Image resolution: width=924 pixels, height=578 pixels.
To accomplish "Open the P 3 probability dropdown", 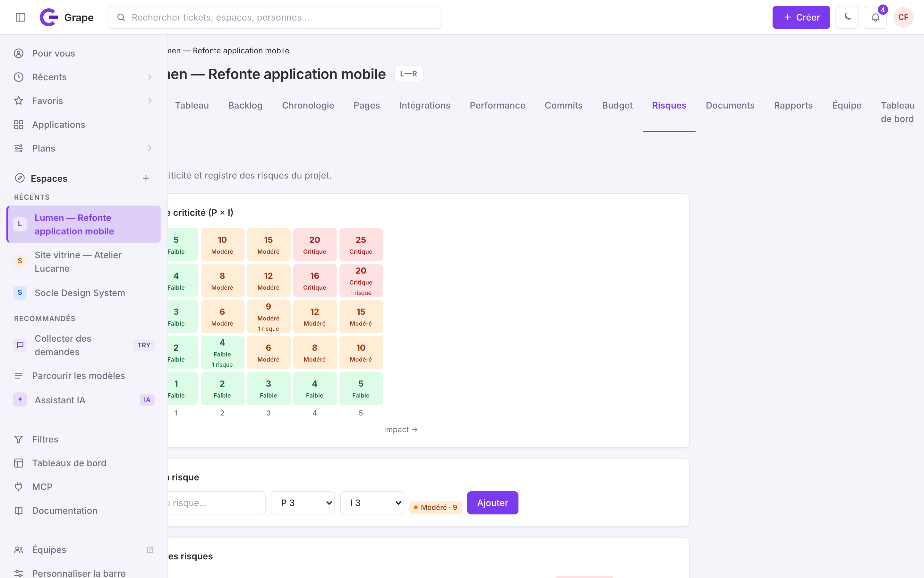I will coord(303,503).
